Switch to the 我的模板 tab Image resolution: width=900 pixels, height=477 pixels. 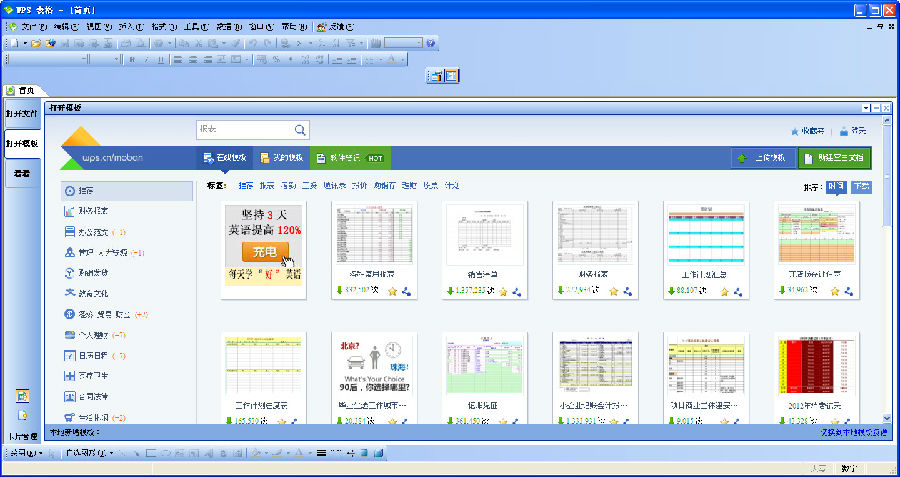(280, 158)
